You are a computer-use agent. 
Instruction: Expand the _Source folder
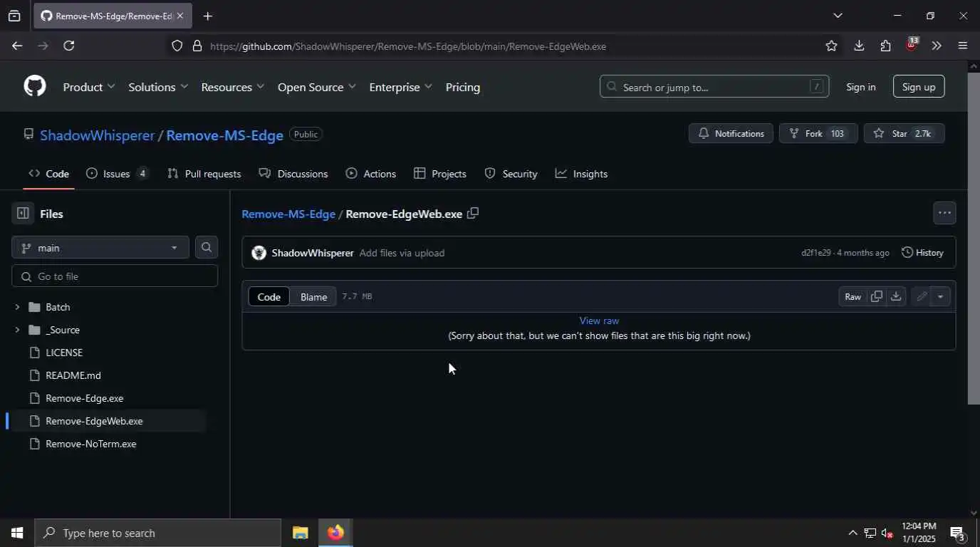coord(17,330)
